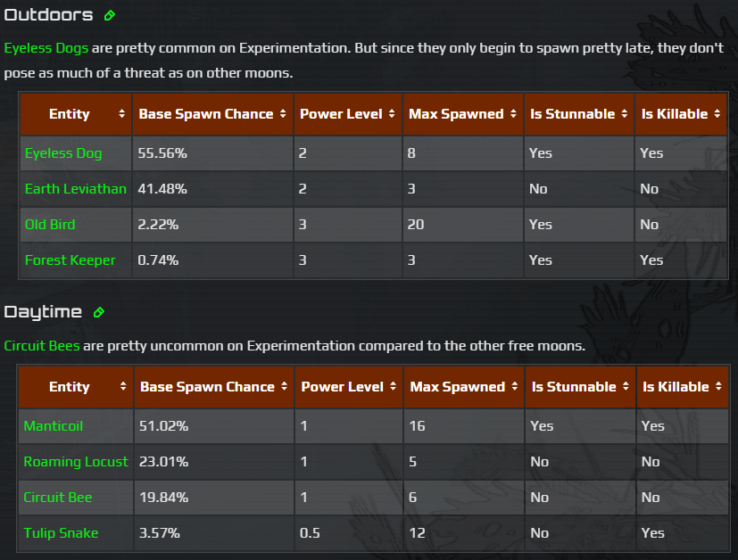Open the Old Bird entity page
Viewport: 738px width, 560px height.
pyautogui.click(x=50, y=225)
